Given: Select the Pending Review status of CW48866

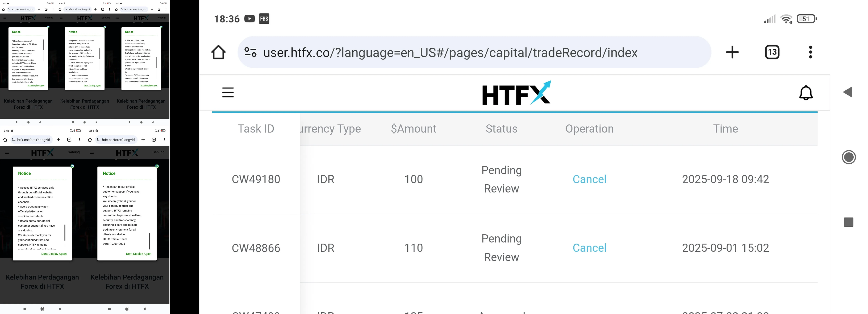Looking at the screenshot, I should pos(501,248).
